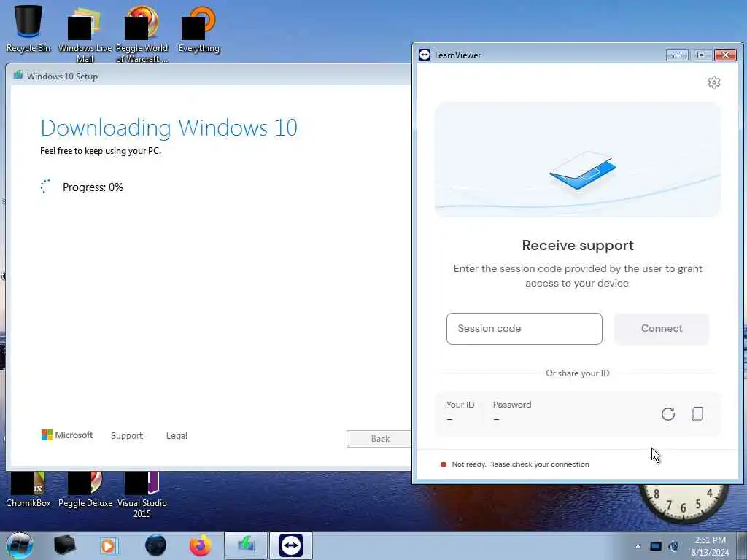Open TeamViewer settings gear icon
The width and height of the screenshot is (747, 560).
click(713, 82)
